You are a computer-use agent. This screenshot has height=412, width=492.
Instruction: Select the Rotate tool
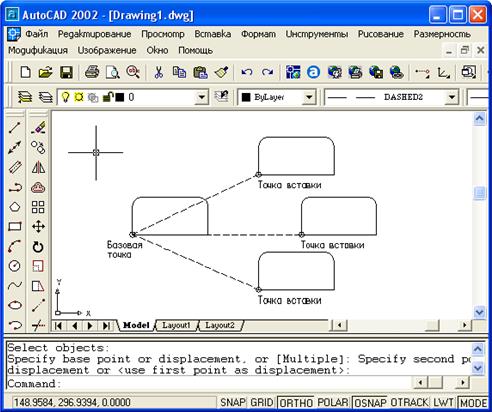click(38, 247)
